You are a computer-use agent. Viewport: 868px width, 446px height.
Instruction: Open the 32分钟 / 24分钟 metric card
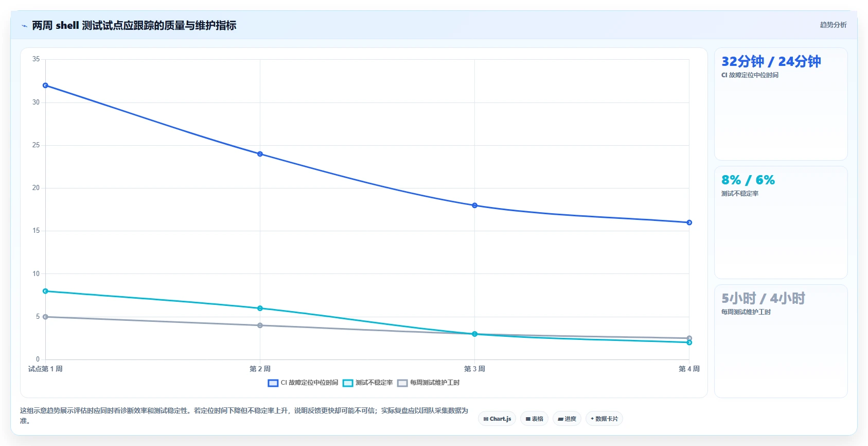pos(781,104)
